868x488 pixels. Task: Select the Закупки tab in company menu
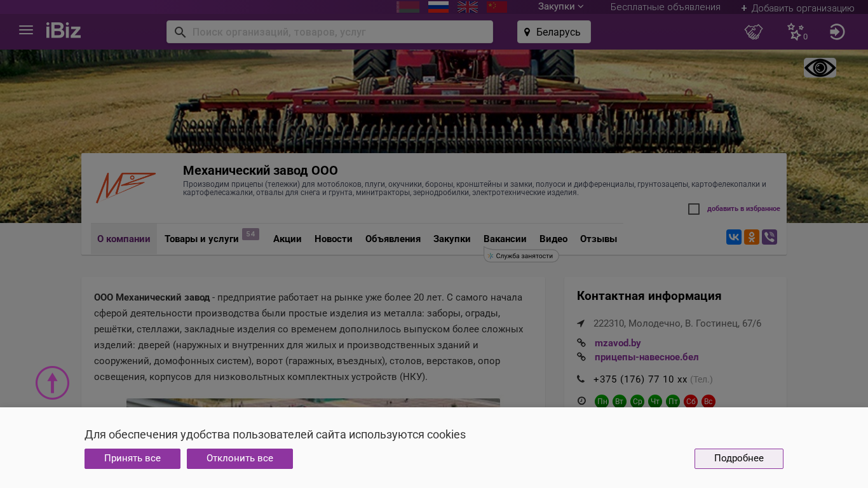click(452, 239)
